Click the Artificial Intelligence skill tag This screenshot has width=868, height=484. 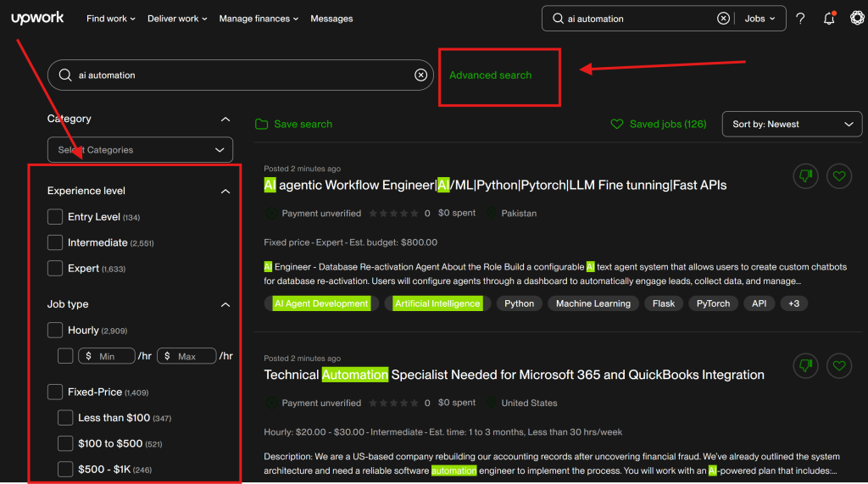tap(437, 303)
